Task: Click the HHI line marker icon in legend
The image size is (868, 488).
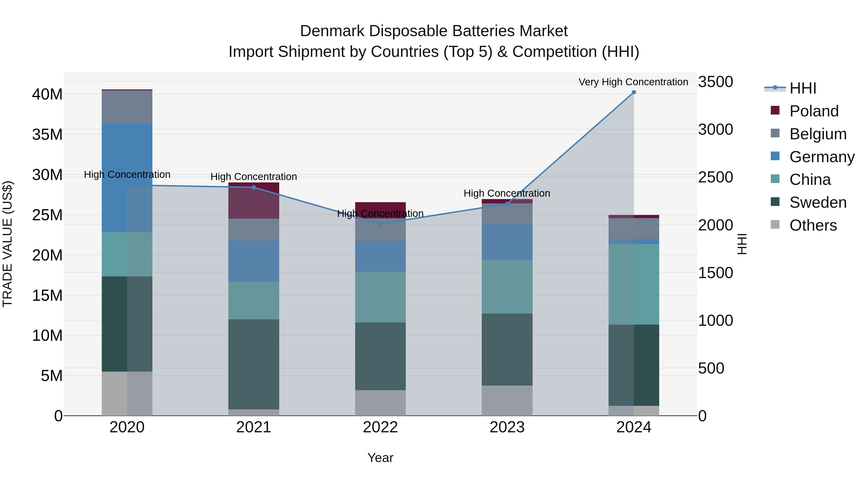Action: click(x=775, y=88)
